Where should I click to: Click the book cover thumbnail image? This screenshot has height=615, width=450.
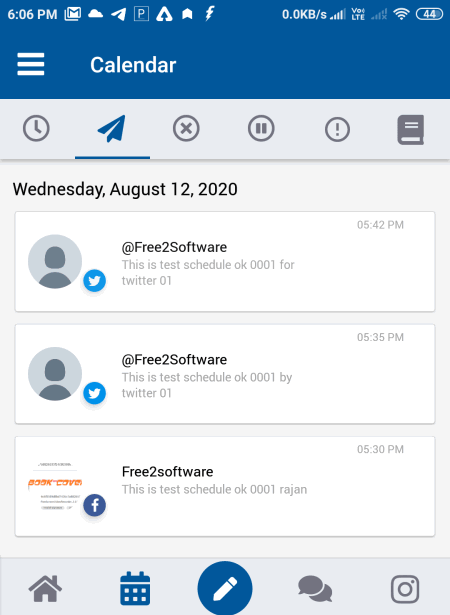tap(55, 486)
